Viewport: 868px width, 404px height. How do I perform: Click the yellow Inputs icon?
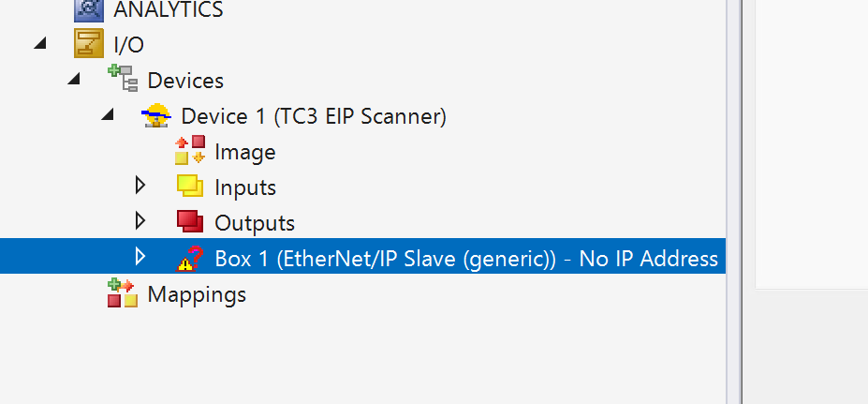coord(190,187)
